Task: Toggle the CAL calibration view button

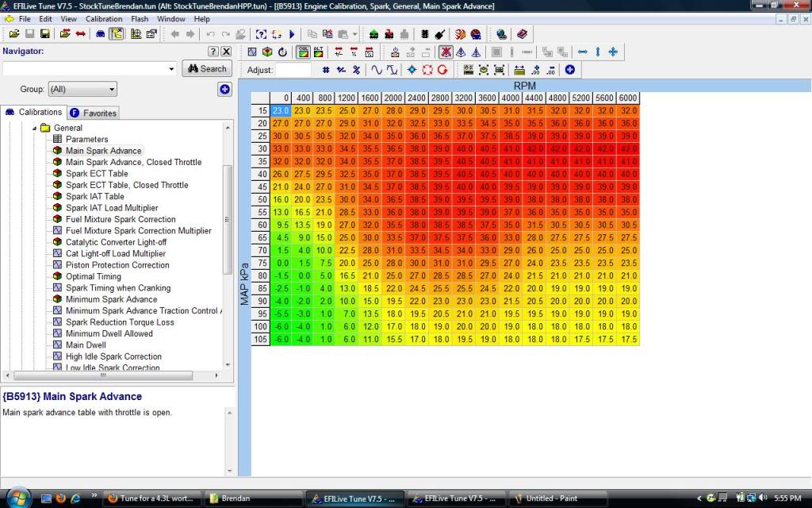Action: point(303,52)
